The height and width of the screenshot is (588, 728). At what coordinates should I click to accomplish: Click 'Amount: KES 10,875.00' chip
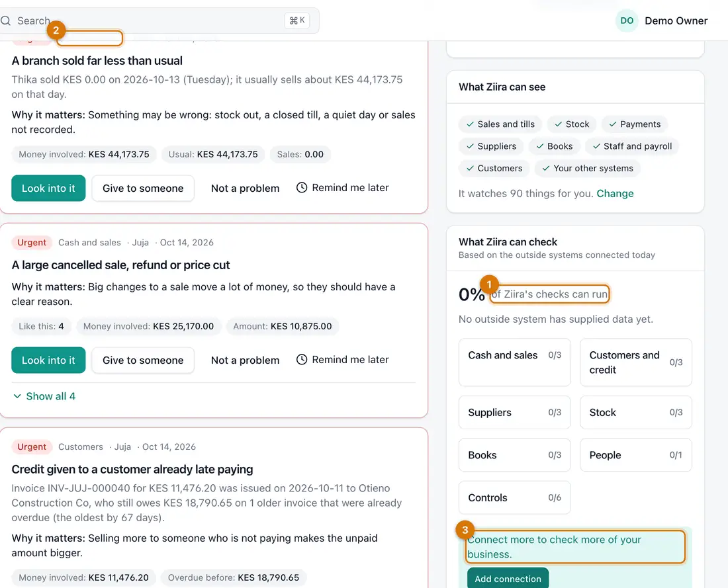click(283, 326)
